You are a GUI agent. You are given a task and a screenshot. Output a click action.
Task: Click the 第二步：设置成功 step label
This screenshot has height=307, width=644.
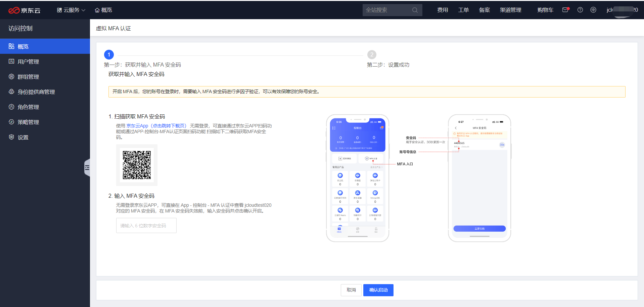point(388,65)
